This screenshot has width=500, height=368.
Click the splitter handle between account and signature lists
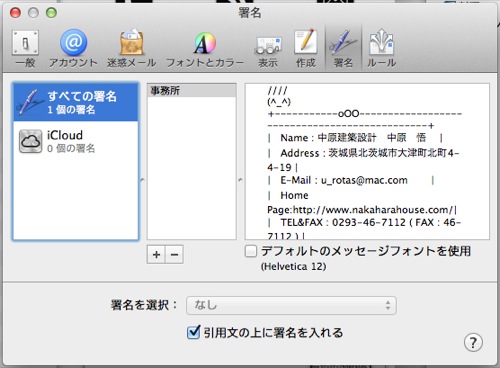(x=142, y=180)
